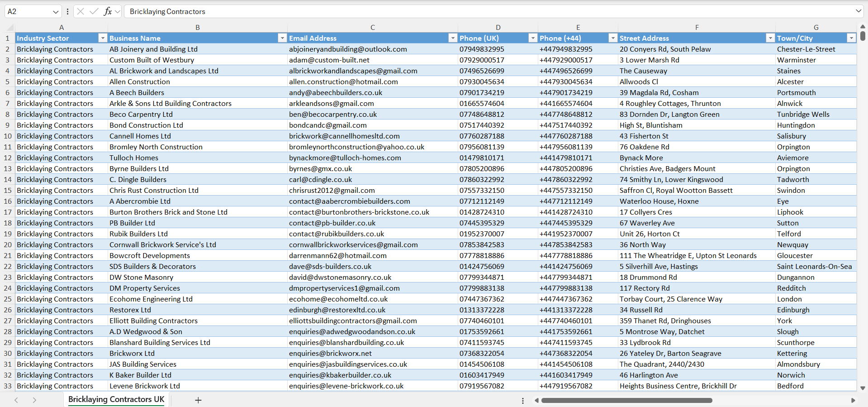Select column A header
Screen dimensions: 868x407
(62, 28)
